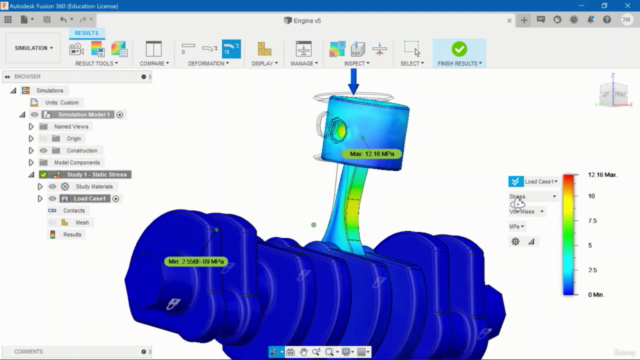
Task: Collapse the Study 1 - Static Stress node
Action: click(x=31, y=175)
